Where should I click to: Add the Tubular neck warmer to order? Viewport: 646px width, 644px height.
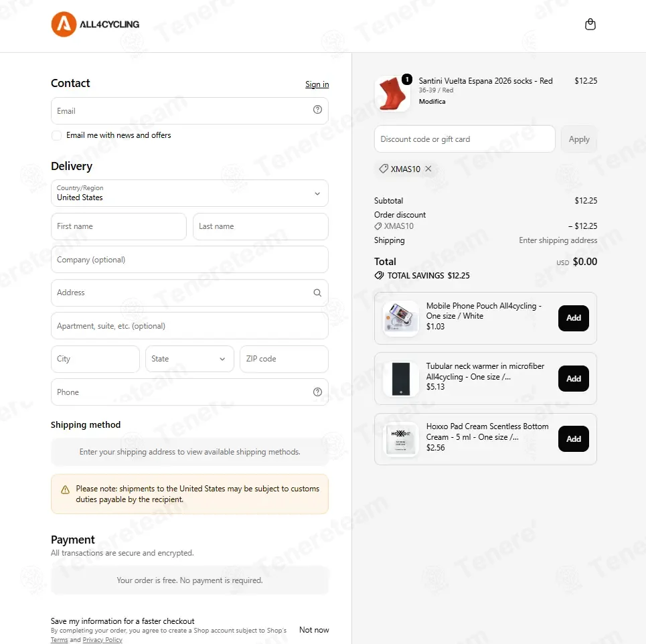click(x=574, y=379)
